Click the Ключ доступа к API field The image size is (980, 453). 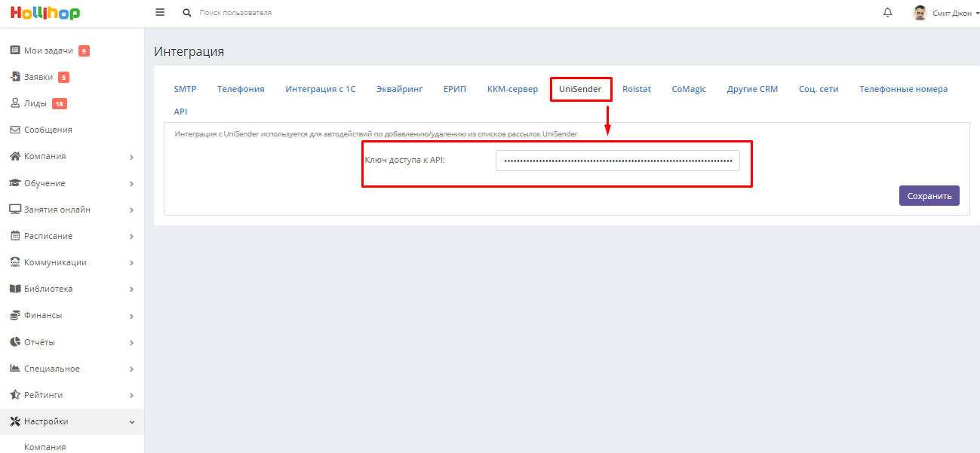[618, 161]
